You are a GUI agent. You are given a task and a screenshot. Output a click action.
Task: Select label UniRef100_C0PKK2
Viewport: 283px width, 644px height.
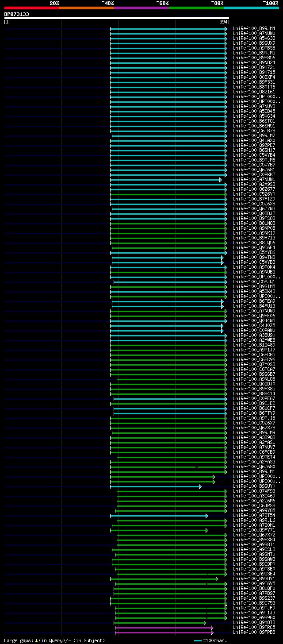click(x=254, y=174)
